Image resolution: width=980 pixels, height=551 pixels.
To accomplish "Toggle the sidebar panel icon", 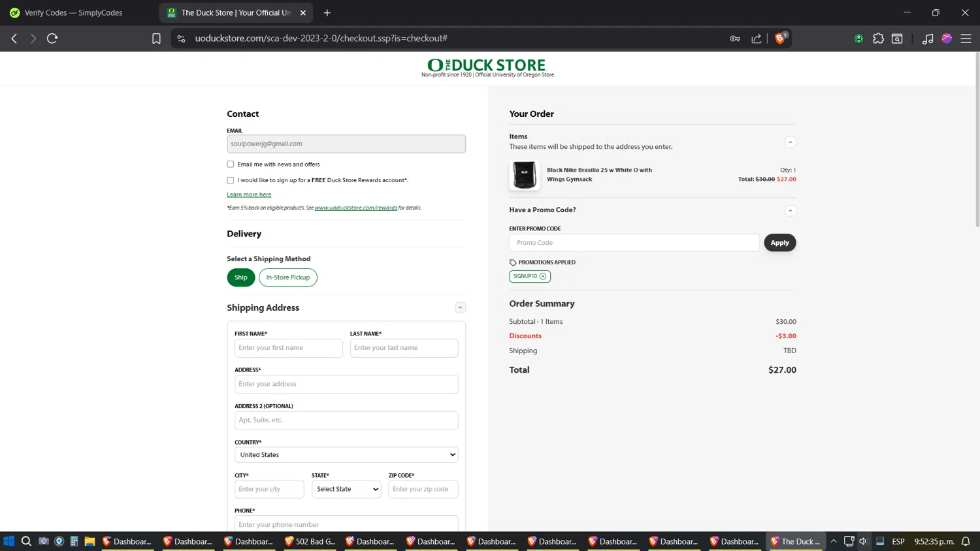I will pos(898,39).
